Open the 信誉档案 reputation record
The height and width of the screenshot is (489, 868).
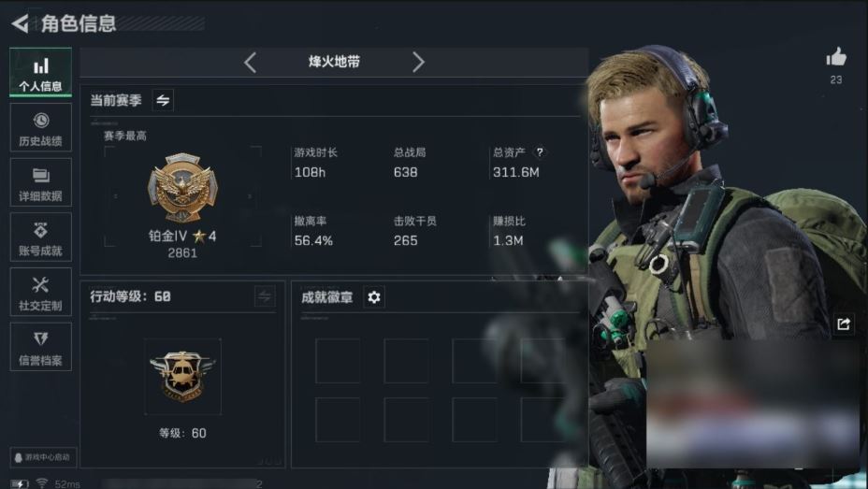pyautogui.click(x=40, y=347)
